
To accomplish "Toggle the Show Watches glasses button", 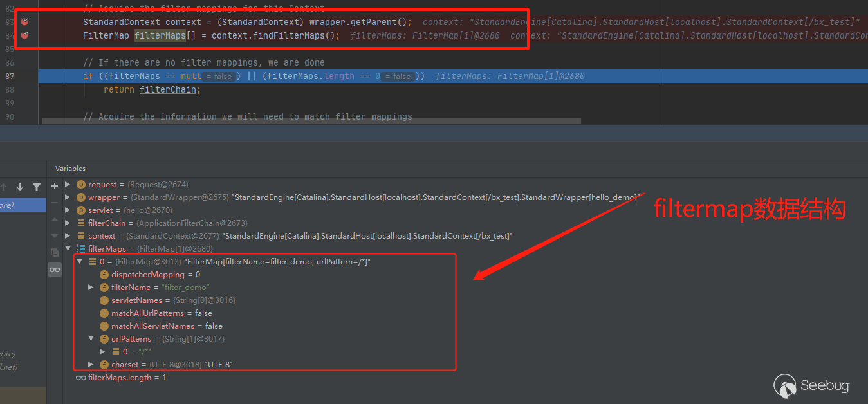I will click(x=55, y=270).
